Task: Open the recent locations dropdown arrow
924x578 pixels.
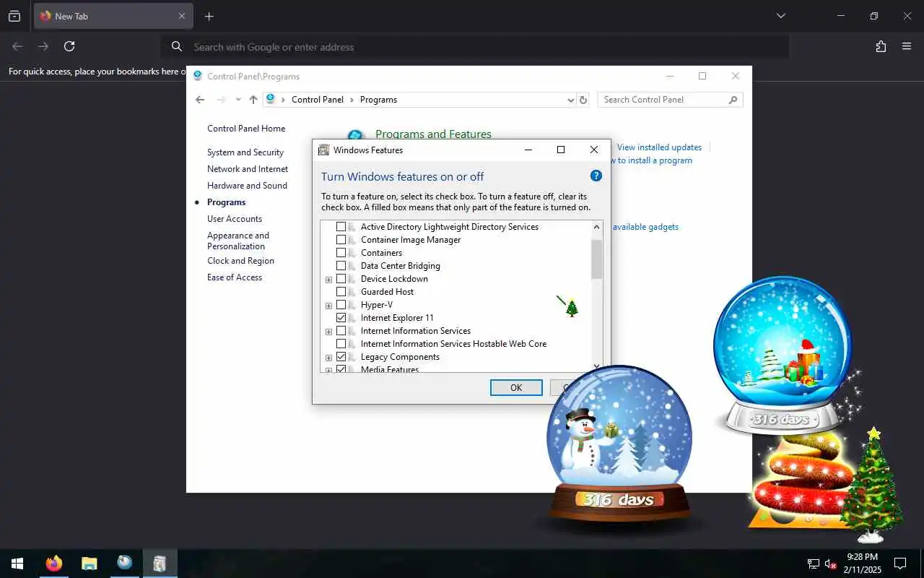Action: pyautogui.click(x=238, y=100)
